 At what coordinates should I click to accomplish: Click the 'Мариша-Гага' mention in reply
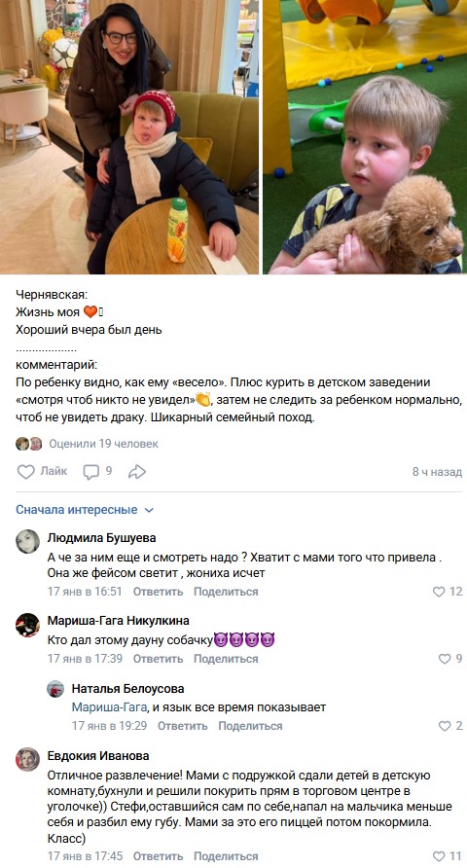pos(109,707)
